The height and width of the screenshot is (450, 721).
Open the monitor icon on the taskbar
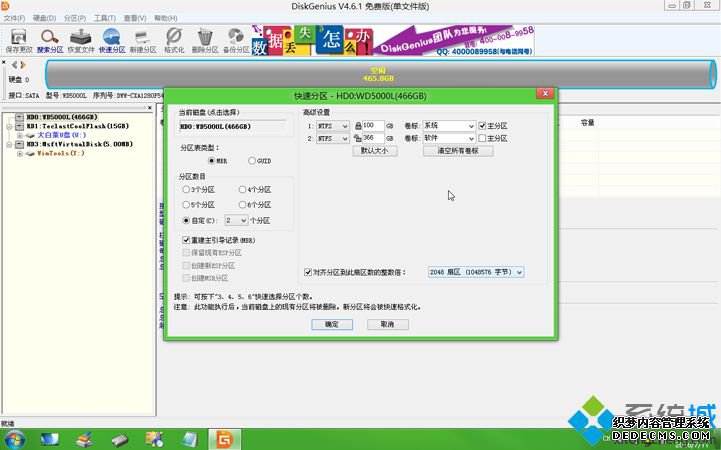[x=49, y=440]
